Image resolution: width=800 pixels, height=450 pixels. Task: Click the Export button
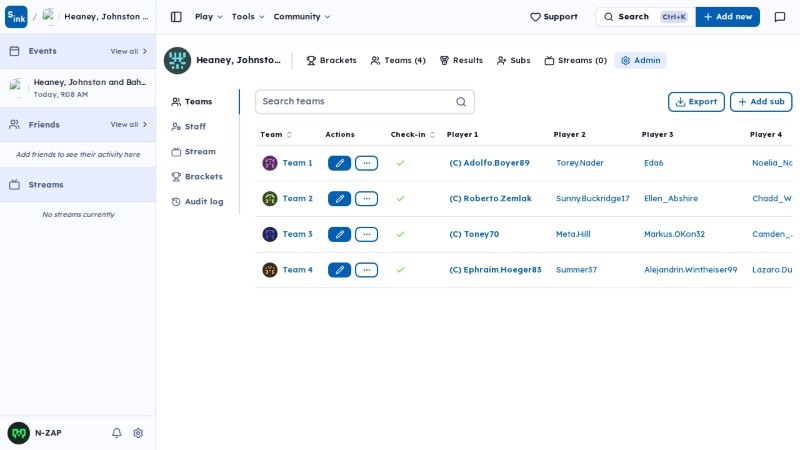(696, 102)
